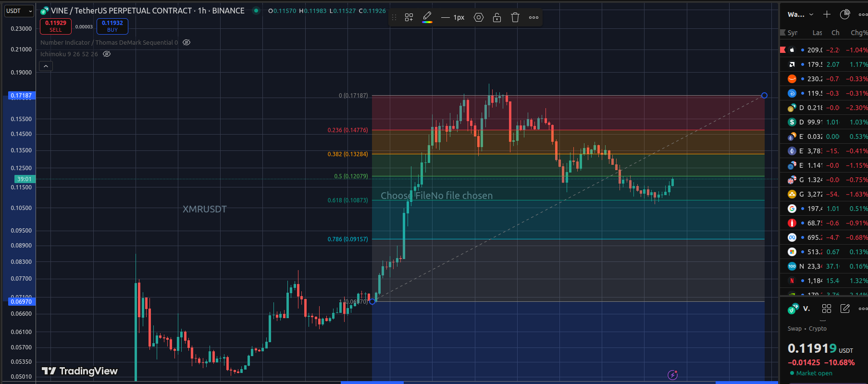The image size is (868, 384).
Task: Select the Nasdaq 100 row showing 0.16%
Action: (x=824, y=266)
